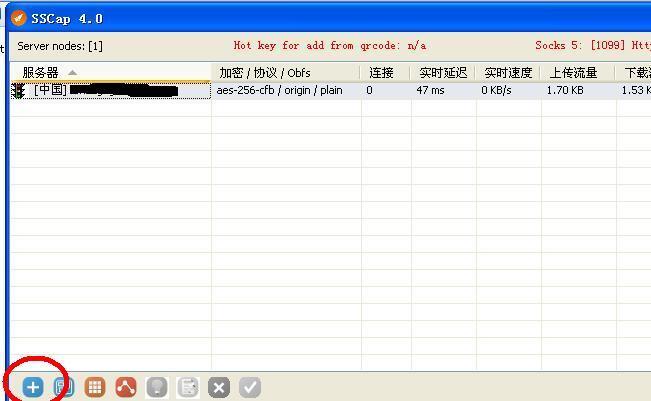Click the aes-256-cfb / origin / plain cell
The height and width of the screenshot is (401, 651).
279,90
